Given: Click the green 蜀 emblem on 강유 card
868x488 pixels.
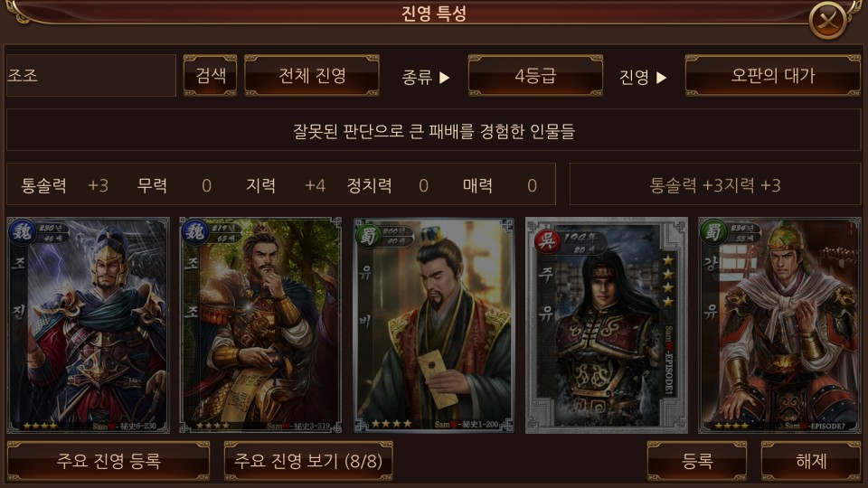Looking at the screenshot, I should click(713, 232).
